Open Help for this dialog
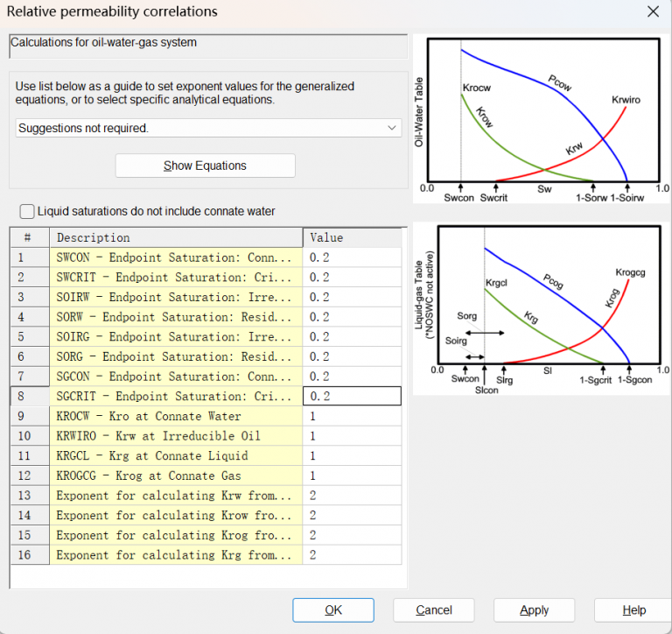Screen dimensions: 672x634 [633, 609]
